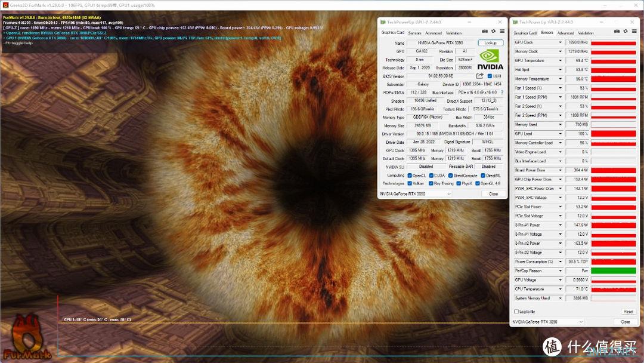Open Validation tab in the GPU-Z Sensors window
The height and width of the screenshot is (363, 644).
(x=586, y=33)
